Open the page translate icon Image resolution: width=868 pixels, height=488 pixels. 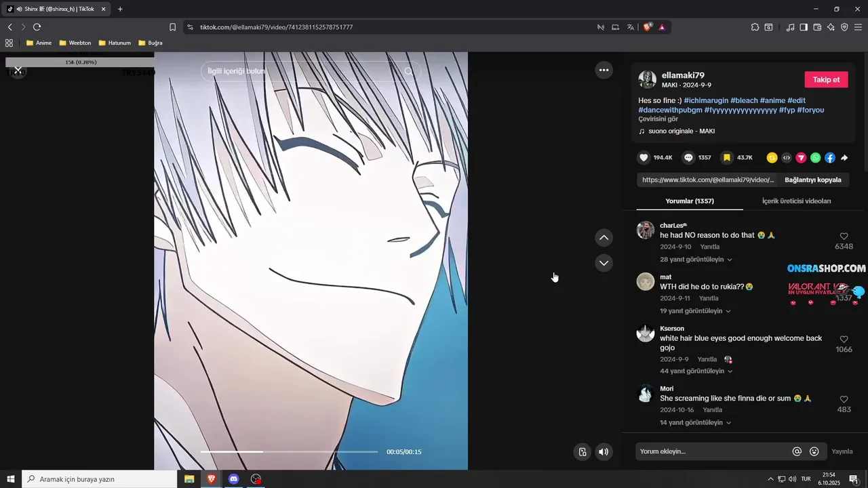tap(631, 27)
